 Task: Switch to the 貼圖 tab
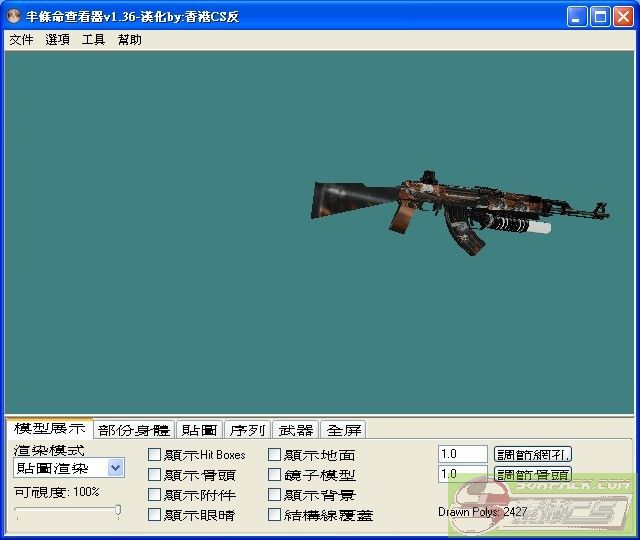(199, 430)
